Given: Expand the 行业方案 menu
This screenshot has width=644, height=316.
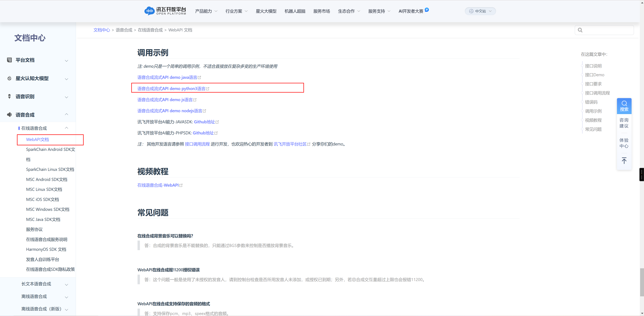Looking at the screenshot, I should coord(236,11).
